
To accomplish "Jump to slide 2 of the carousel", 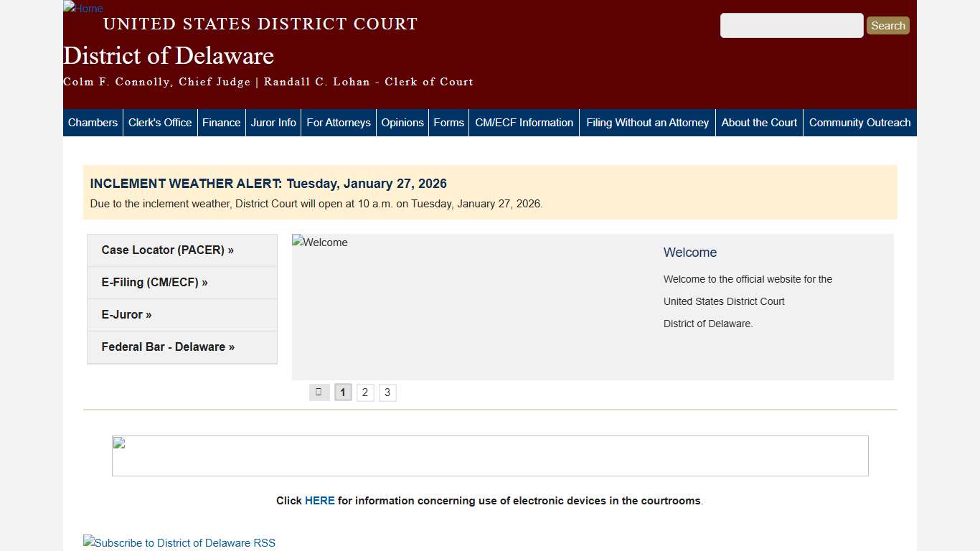I will [x=365, y=392].
